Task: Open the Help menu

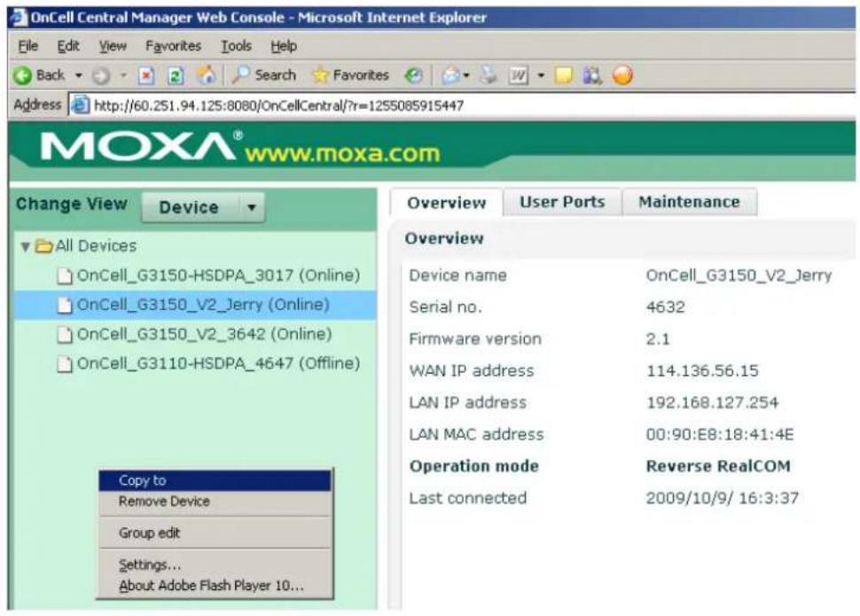Action: (284, 46)
